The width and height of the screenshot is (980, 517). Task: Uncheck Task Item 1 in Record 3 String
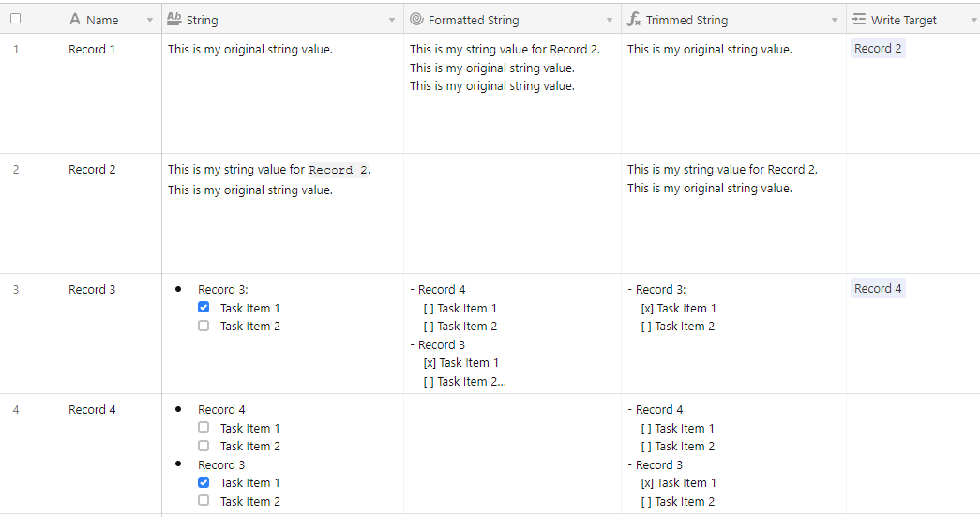coord(204,307)
